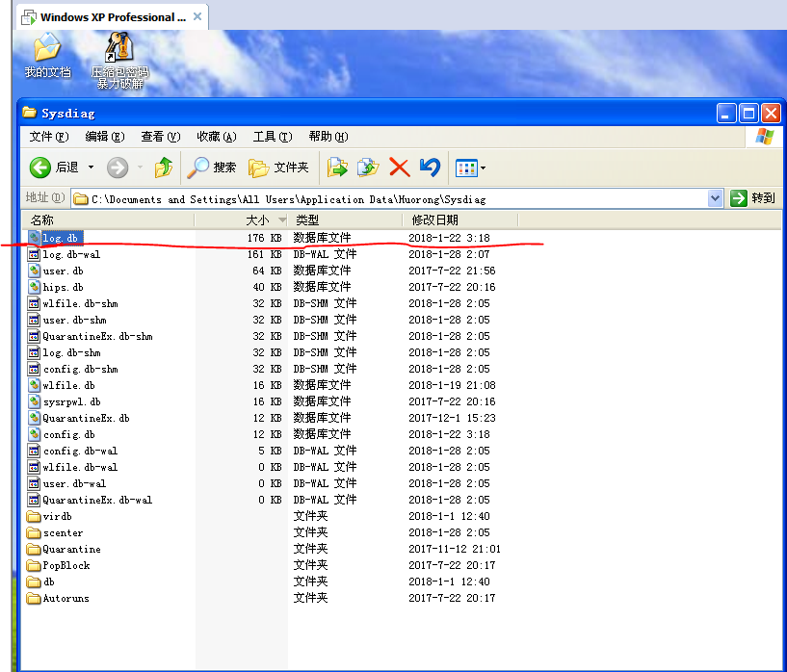Select the Autoruns folder name
Viewport: 787px width, 672px height.
(66, 598)
